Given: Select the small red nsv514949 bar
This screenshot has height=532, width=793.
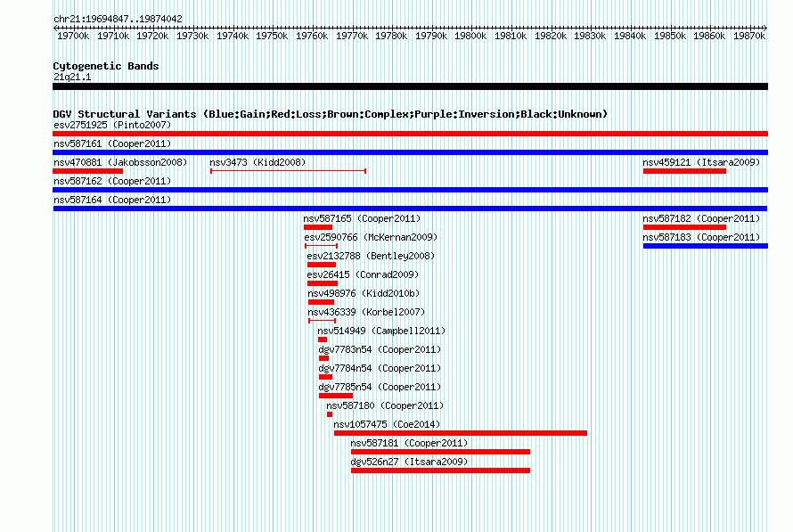Looking at the screenshot, I should tap(323, 340).
